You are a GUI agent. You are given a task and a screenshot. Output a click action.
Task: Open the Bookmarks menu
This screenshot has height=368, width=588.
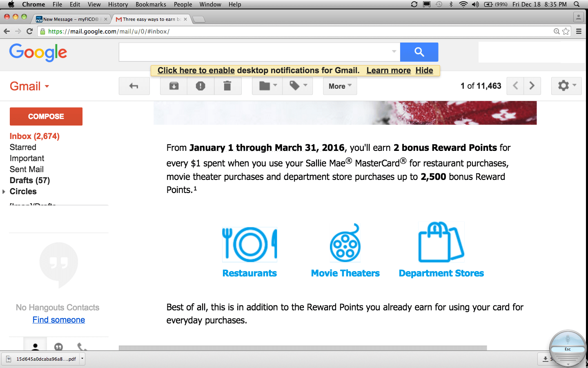pos(151,4)
